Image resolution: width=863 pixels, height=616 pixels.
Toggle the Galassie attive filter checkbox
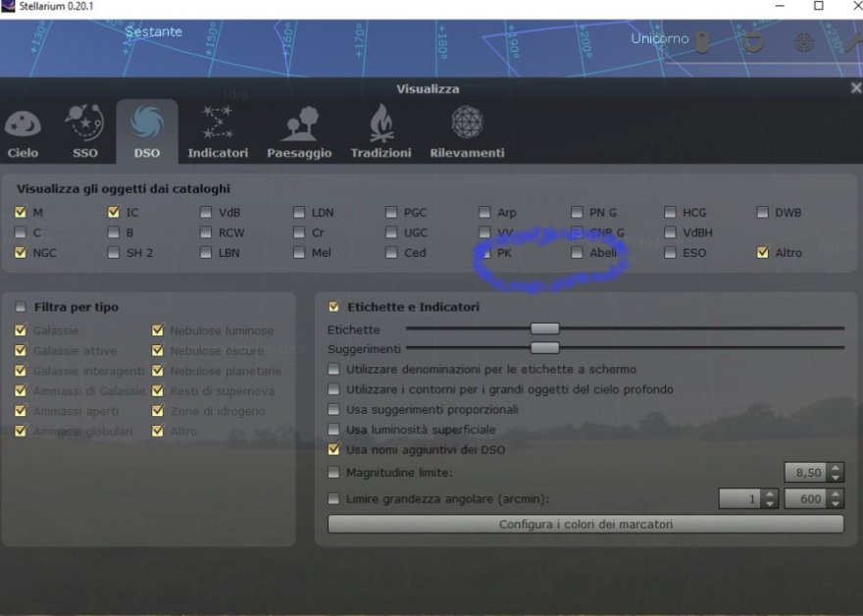[x=21, y=350]
